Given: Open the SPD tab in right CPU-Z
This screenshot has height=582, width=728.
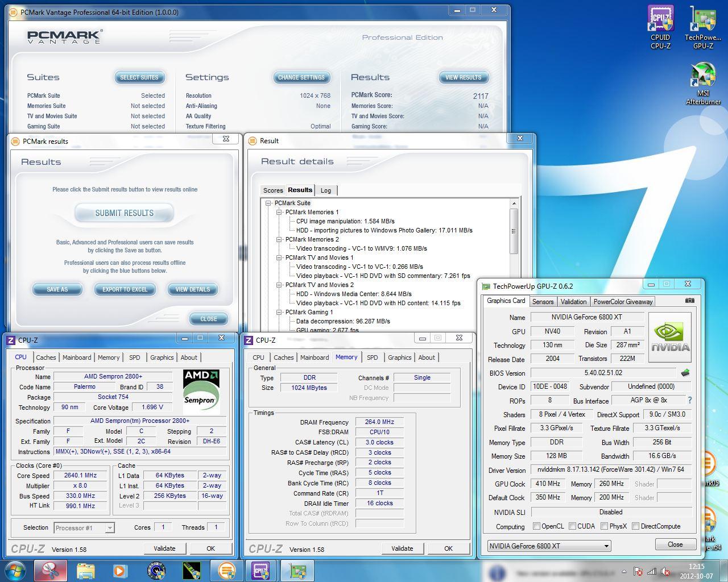Looking at the screenshot, I should point(372,357).
